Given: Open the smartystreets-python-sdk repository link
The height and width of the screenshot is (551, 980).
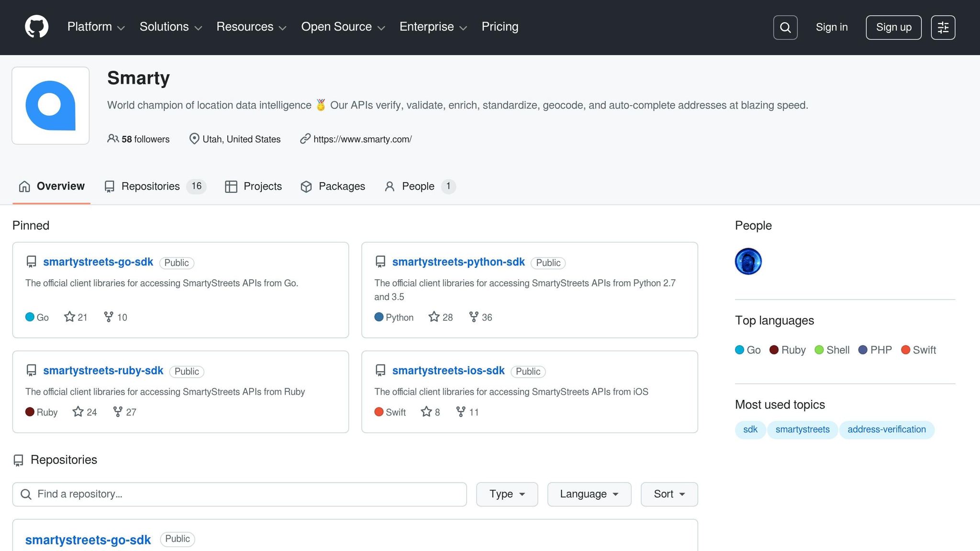Looking at the screenshot, I should pyautogui.click(x=458, y=262).
